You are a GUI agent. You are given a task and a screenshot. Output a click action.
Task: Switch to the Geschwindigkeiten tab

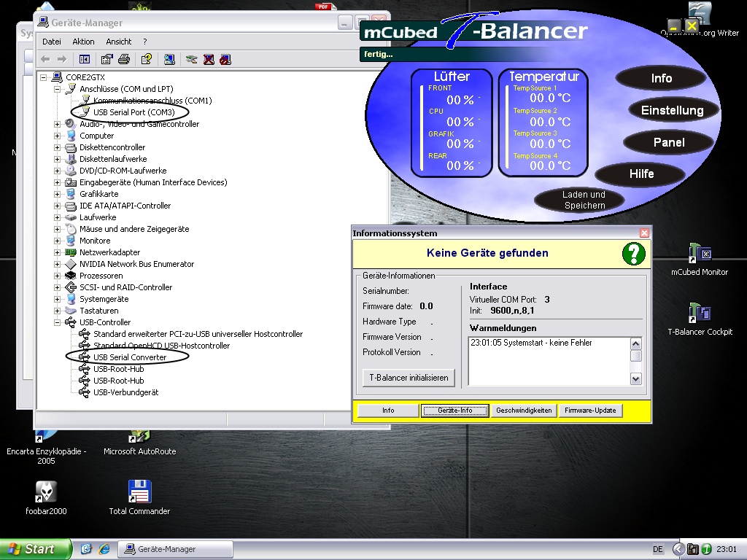pos(524,411)
